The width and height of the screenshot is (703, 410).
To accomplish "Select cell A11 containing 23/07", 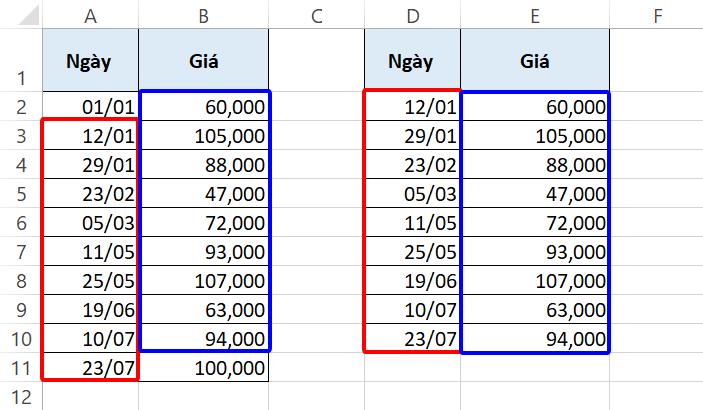I will (91, 367).
